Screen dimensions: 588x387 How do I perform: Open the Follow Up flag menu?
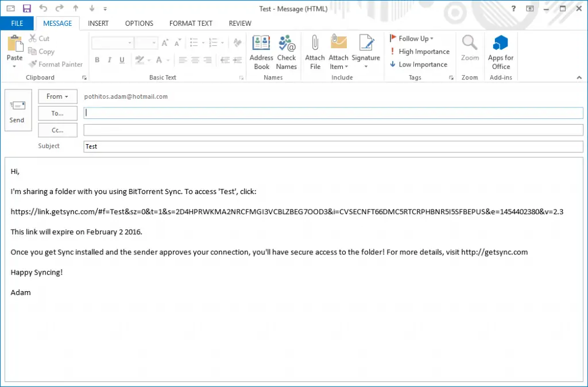point(412,38)
